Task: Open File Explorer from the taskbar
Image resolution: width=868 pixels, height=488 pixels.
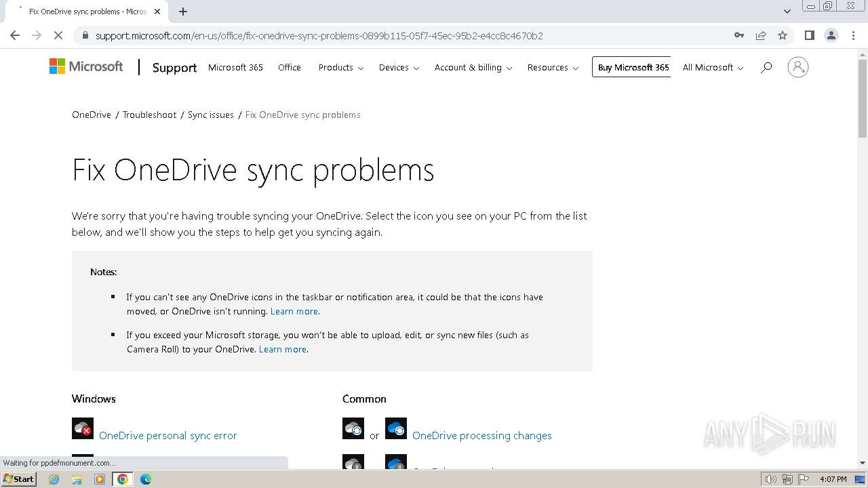Action: pyautogui.click(x=77, y=479)
